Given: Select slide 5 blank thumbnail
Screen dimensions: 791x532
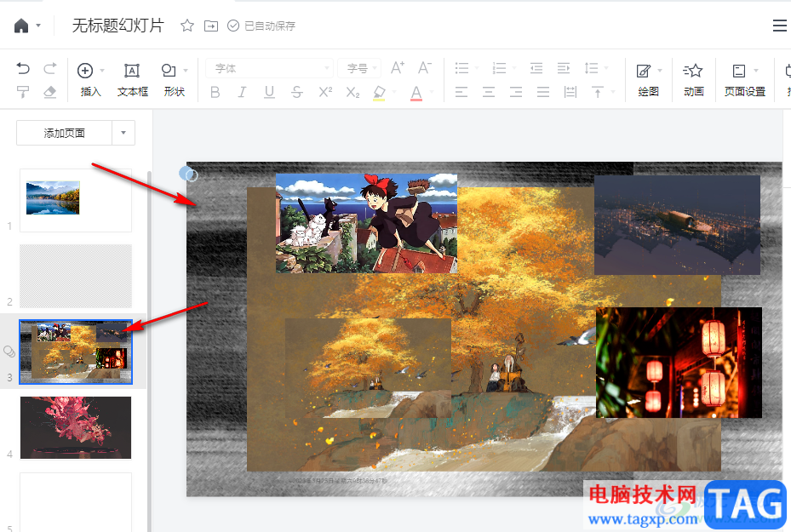Looking at the screenshot, I should tap(76, 502).
